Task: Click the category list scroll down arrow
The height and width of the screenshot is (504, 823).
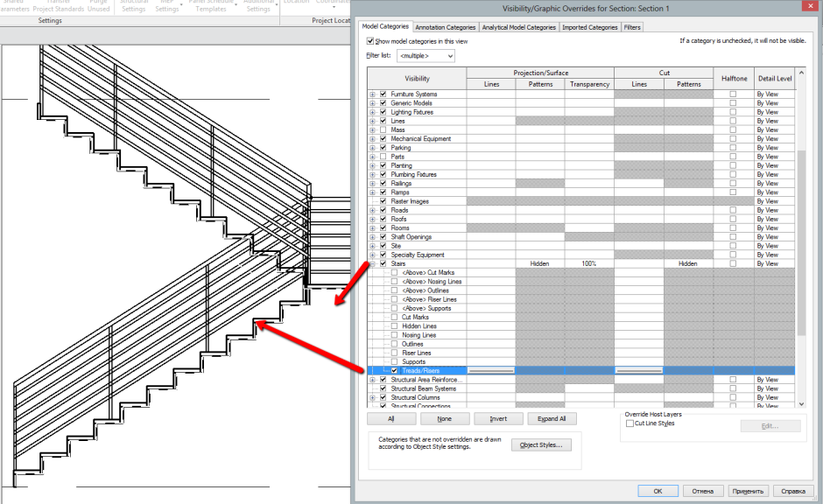Action: point(800,404)
